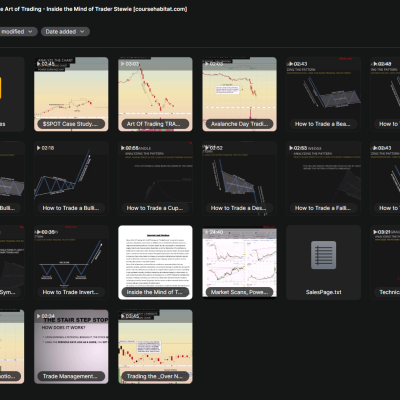Click the SalesPage.txt document icon
Viewport: 400px width, 400px height.
[x=323, y=255]
